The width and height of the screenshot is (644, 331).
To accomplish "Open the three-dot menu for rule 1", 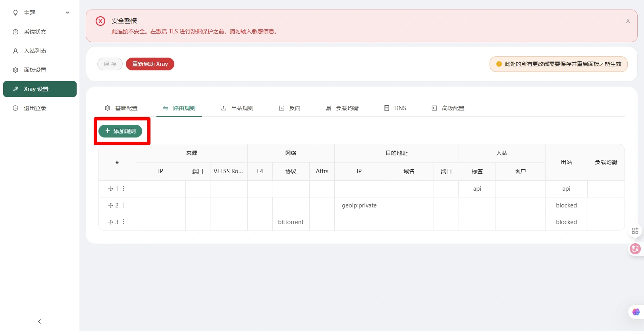I will pos(123,188).
